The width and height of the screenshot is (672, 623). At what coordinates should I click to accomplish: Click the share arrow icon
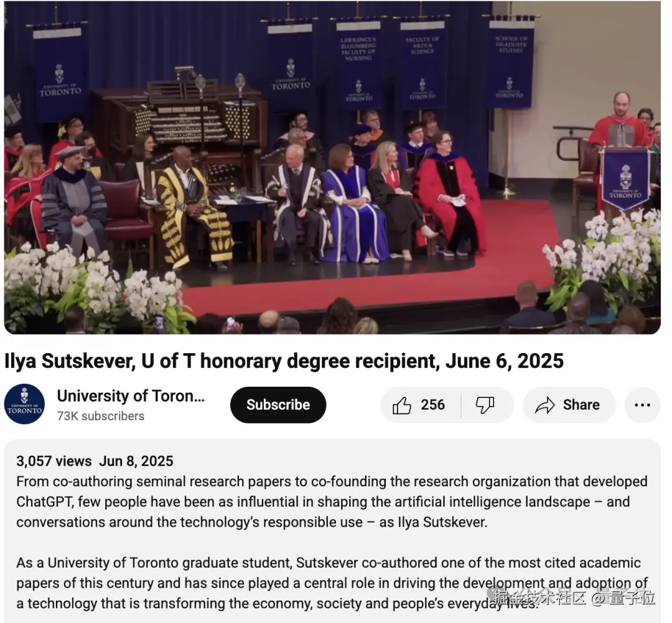[x=544, y=405]
